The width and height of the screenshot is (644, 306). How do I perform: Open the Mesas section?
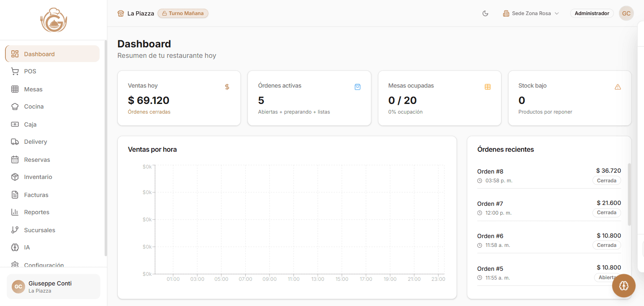pos(52,89)
